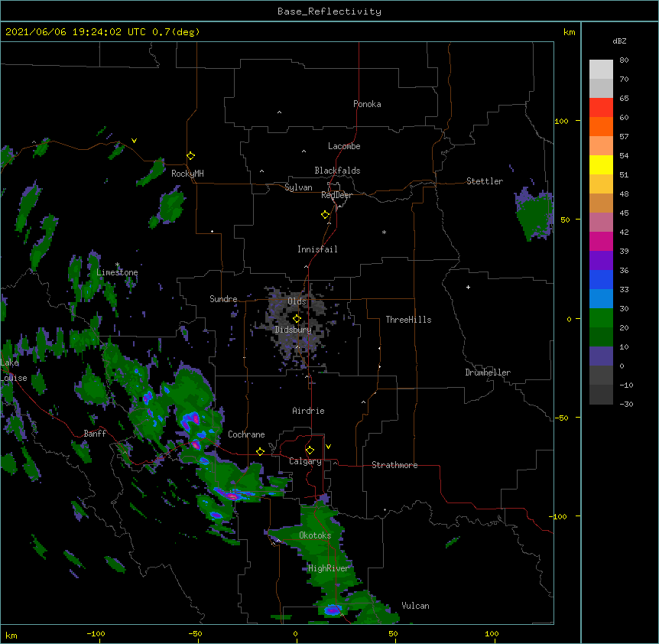Click the yellow V marker northeast of Calgary

click(328, 447)
